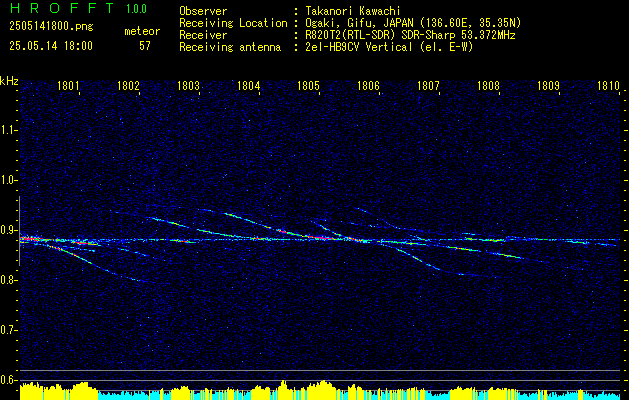Click time marker 1801
The width and height of the screenshot is (629, 400).
68,86
